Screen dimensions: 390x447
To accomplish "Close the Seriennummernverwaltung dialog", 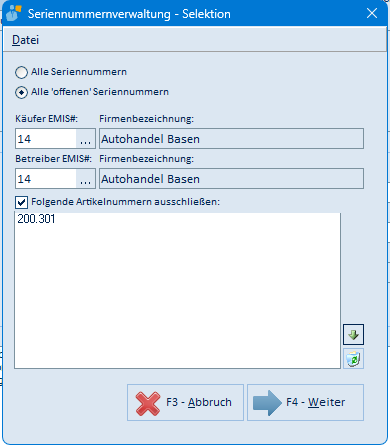I will (372, 14).
